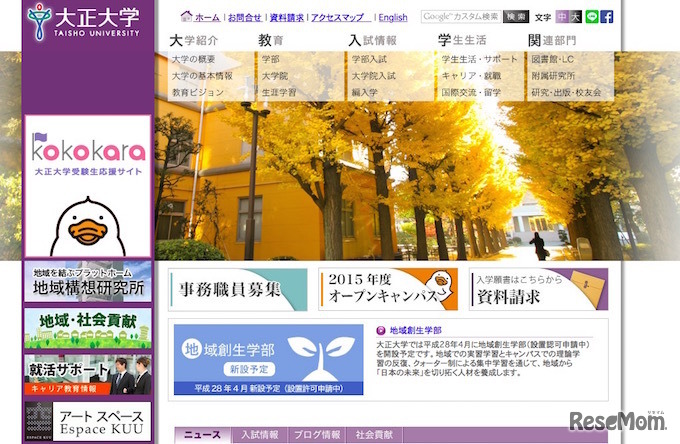Set text size to large 大
The height and width of the screenshot is (444, 680).
(x=575, y=17)
